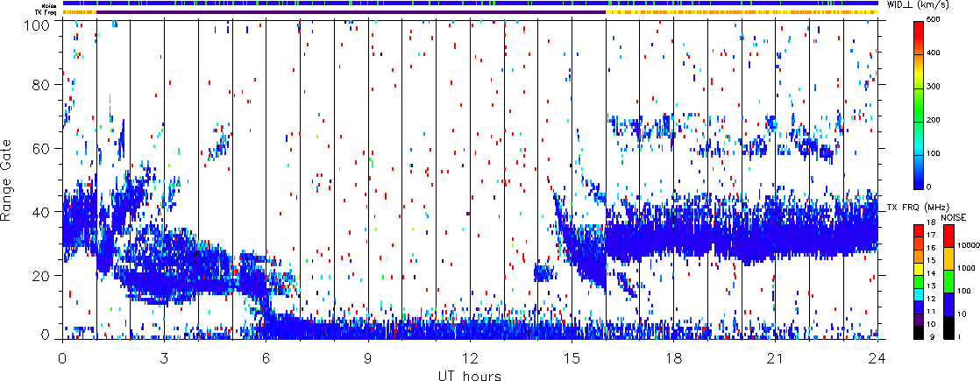The image size is (980, 381).
Task: Select the TX FRQ (MHz) legend title
Action: pos(911,207)
